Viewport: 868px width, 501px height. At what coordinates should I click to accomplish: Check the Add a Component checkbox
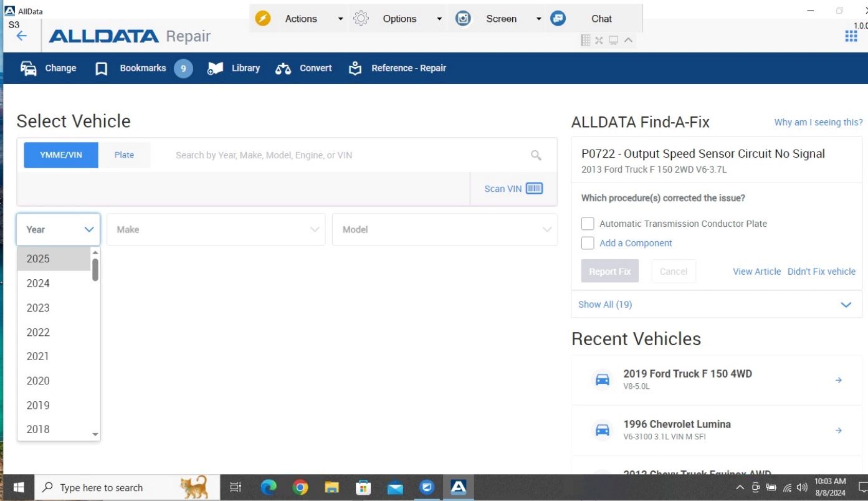pyautogui.click(x=588, y=243)
